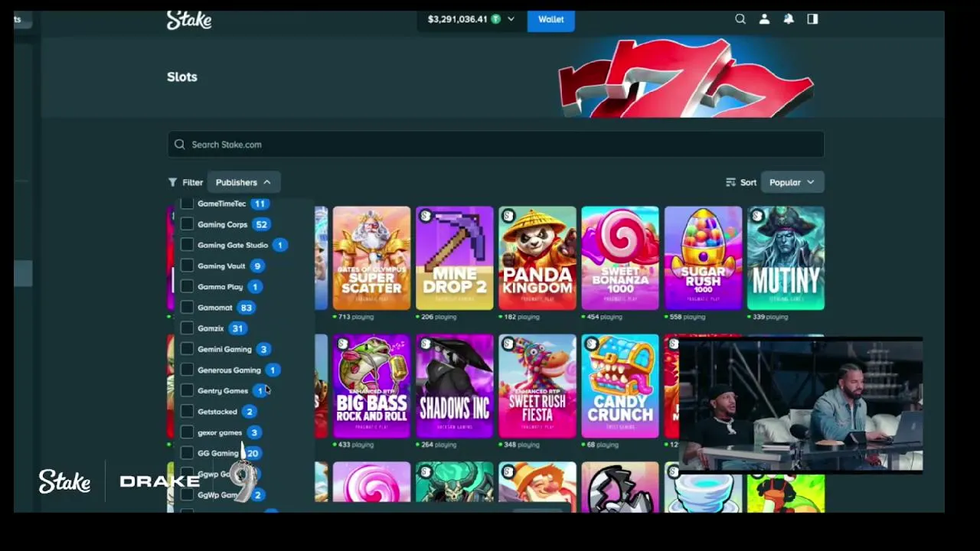The width and height of the screenshot is (980, 551).
Task: Tick the Gaming Corps publisher checkbox
Action: click(x=187, y=224)
